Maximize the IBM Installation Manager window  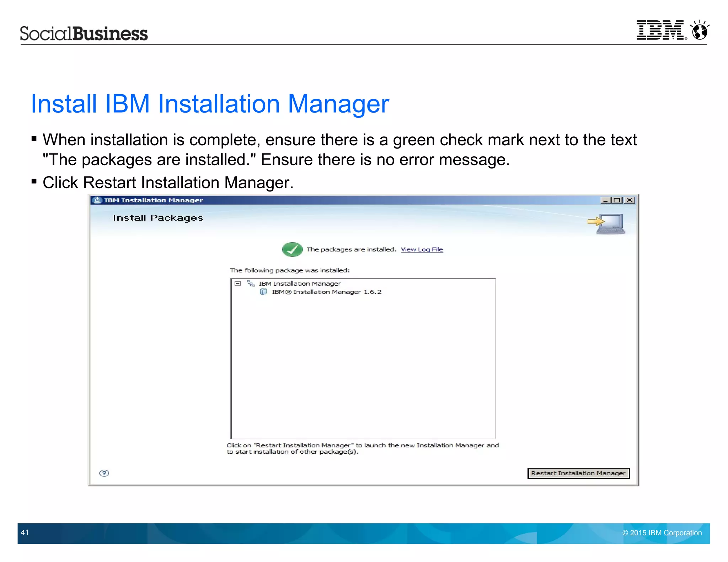point(617,200)
